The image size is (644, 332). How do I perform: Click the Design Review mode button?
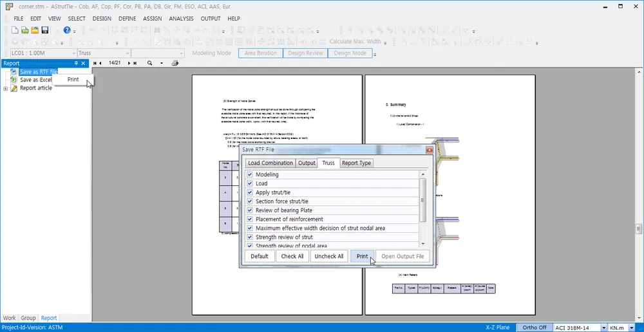[305, 53]
